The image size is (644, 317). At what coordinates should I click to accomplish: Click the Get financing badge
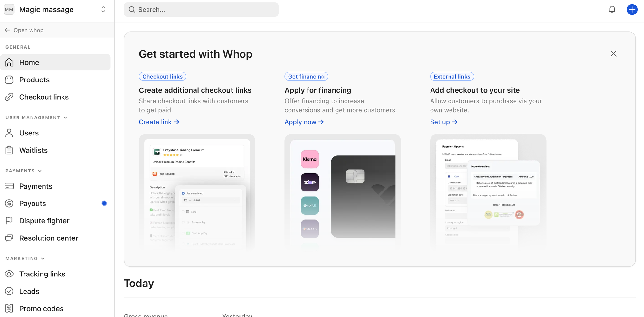click(306, 77)
